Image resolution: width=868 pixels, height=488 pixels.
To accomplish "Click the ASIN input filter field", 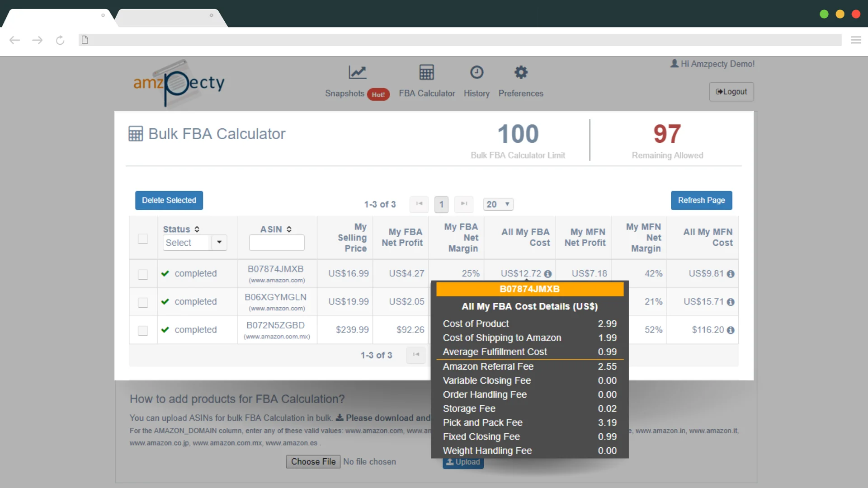I will click(276, 243).
